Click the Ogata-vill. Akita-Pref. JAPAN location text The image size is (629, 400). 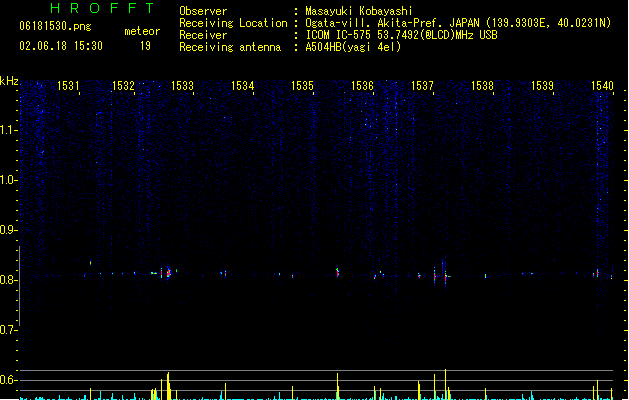[x=392, y=23]
